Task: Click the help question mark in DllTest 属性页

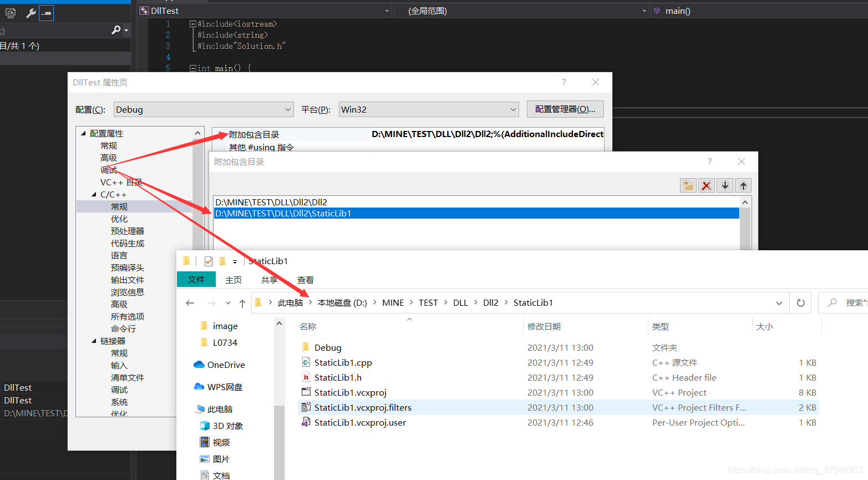Action: (x=564, y=82)
